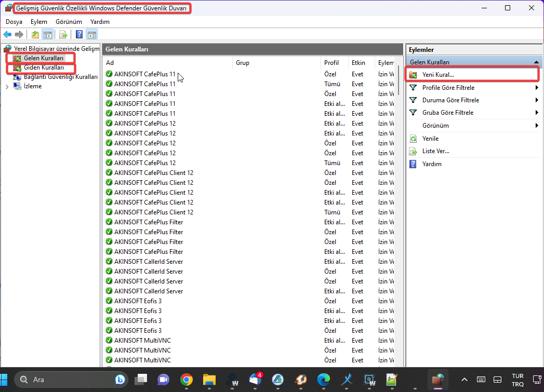This screenshot has height=392, width=544.
Task: Expand the Profile Göre Filtrele submenu arrow
Action: coord(537,88)
